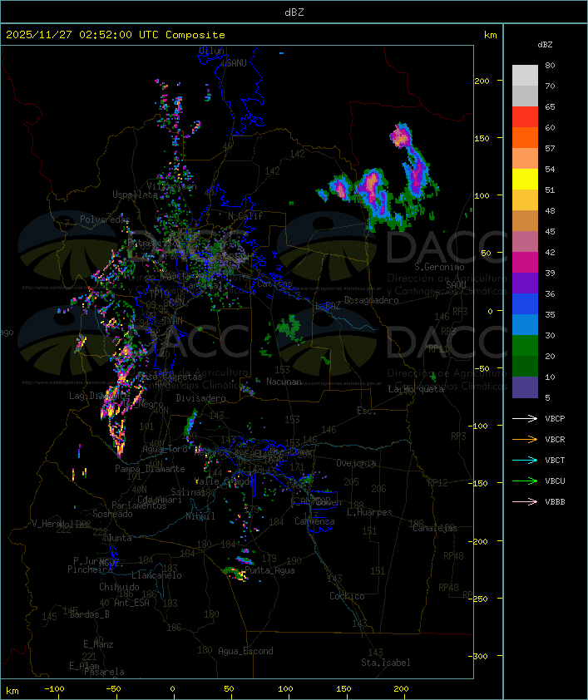This screenshot has width=588, height=700.
Task: Click the dBZ heading above the color scale
Action: coord(545,45)
